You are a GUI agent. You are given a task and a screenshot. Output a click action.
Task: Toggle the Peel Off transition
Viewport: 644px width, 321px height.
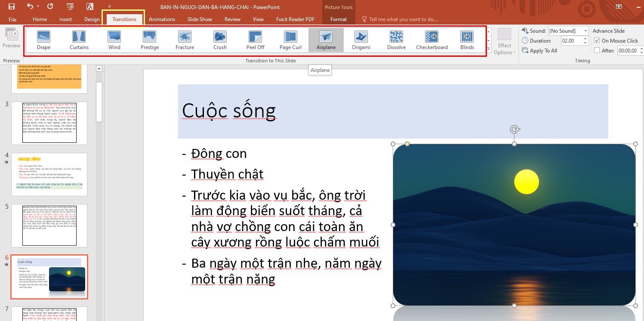coord(255,40)
